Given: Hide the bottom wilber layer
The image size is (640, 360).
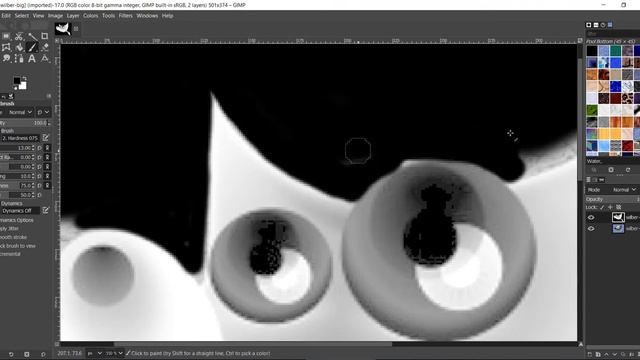Looking at the screenshot, I should [x=591, y=229].
